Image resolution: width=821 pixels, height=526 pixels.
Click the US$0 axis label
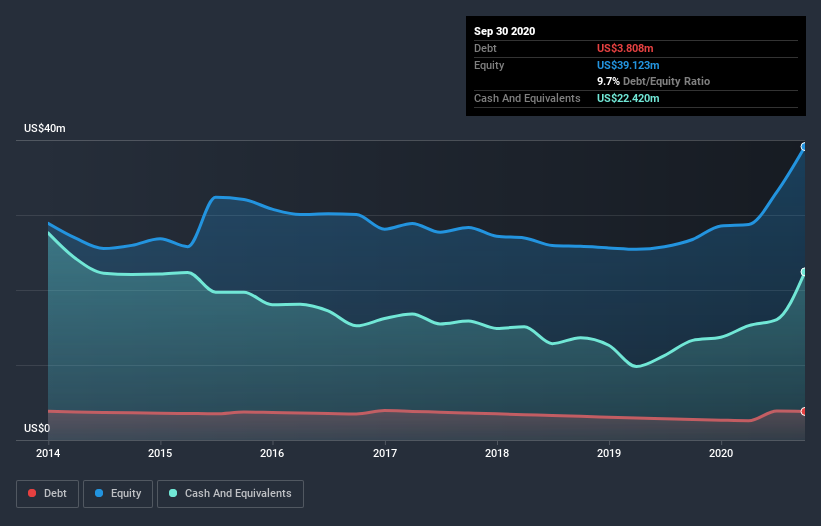pos(37,428)
